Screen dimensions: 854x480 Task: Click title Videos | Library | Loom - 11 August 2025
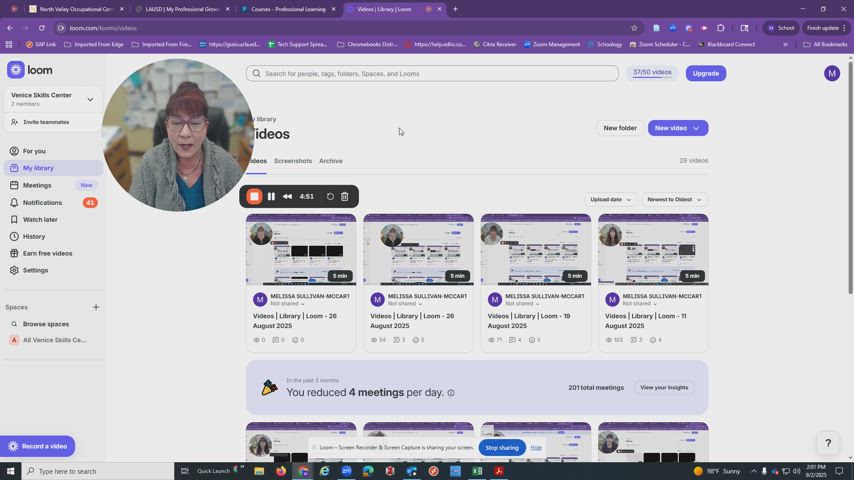click(645, 321)
